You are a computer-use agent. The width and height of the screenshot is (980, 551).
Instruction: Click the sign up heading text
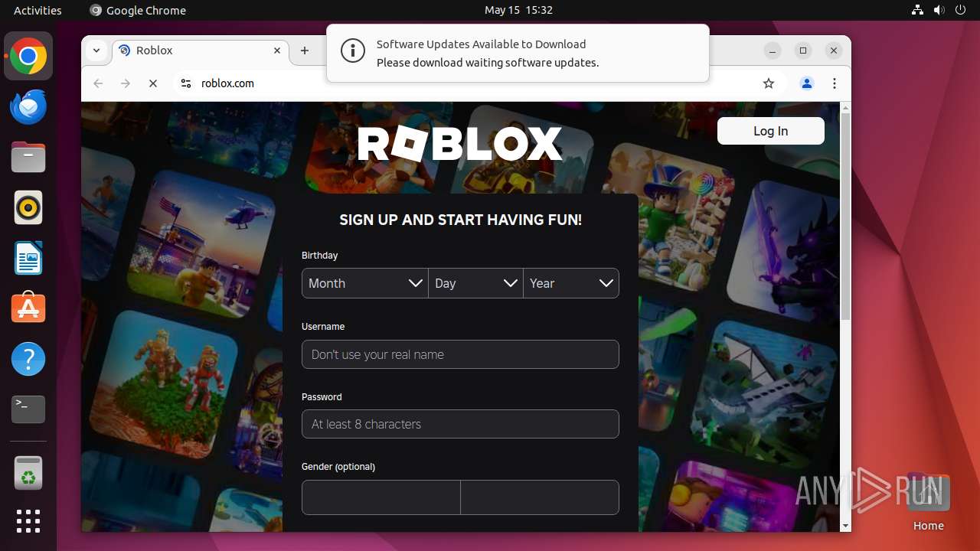(460, 220)
